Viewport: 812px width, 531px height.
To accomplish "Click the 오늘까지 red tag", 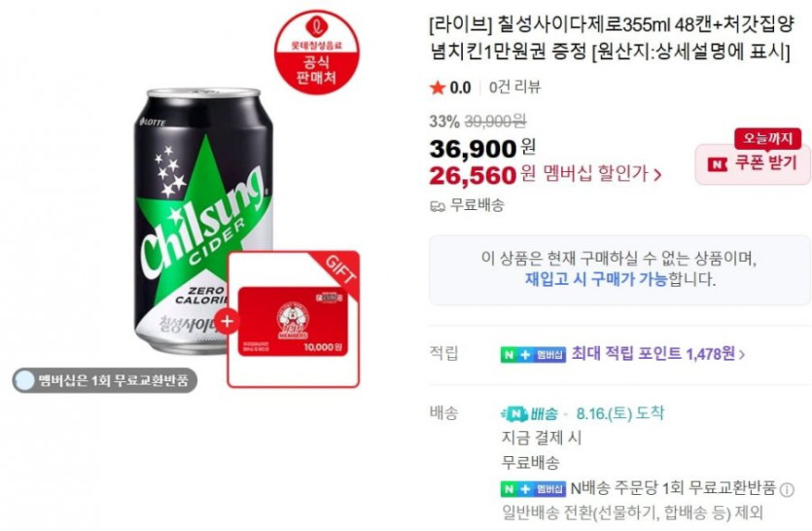I will [x=768, y=139].
